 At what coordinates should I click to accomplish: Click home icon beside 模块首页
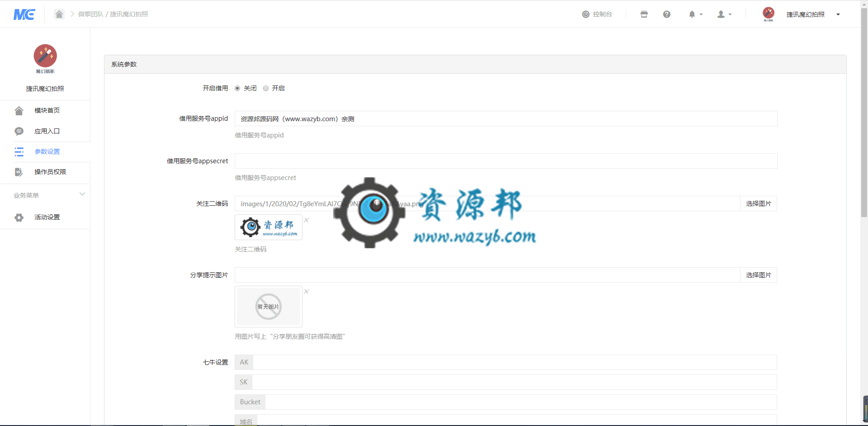point(19,110)
